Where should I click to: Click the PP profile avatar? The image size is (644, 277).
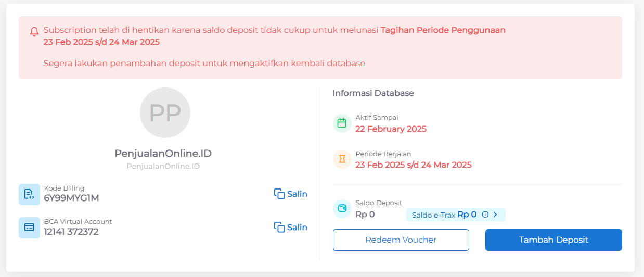click(165, 112)
